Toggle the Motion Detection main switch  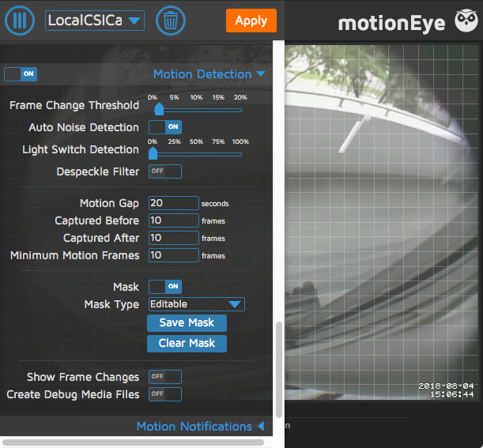point(21,74)
